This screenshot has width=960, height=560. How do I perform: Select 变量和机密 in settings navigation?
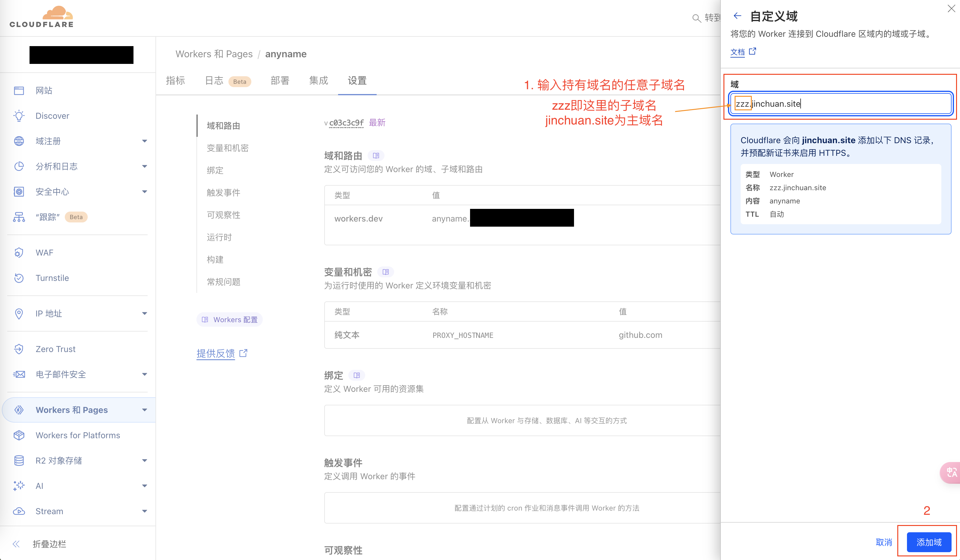click(227, 148)
